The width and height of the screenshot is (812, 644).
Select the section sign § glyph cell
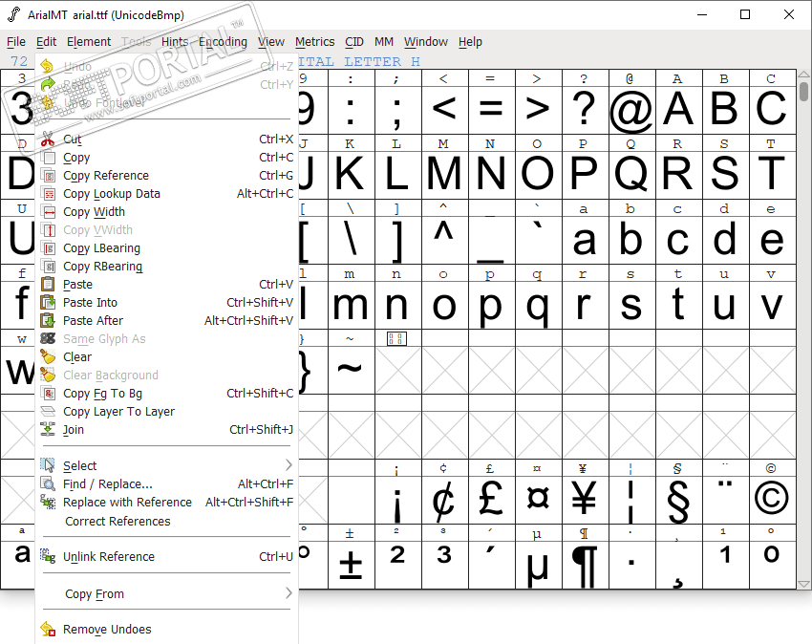click(678, 500)
